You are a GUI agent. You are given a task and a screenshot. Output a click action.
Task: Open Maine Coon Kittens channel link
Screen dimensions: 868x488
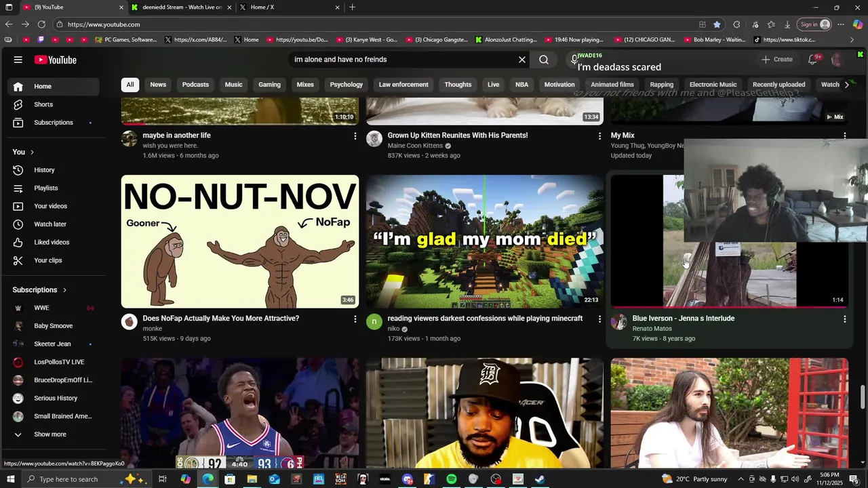(415, 146)
